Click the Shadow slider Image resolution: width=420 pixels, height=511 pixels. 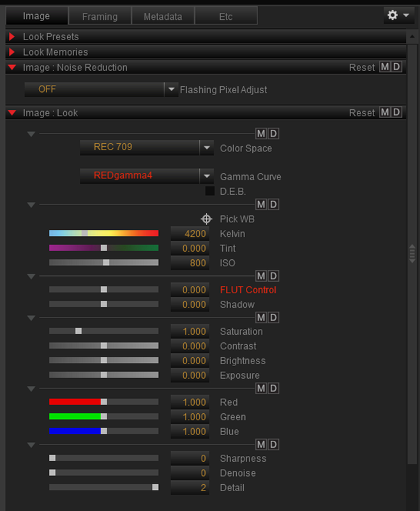pos(104,304)
